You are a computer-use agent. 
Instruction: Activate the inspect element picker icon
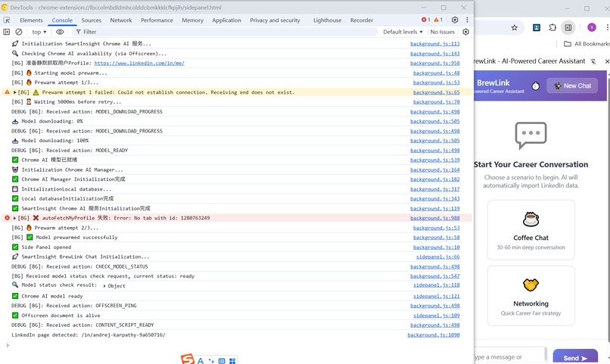point(7,20)
